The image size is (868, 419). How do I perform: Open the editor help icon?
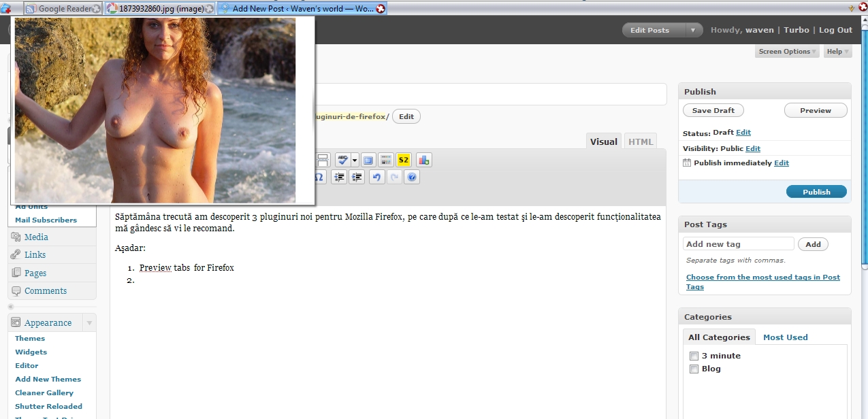coord(411,178)
